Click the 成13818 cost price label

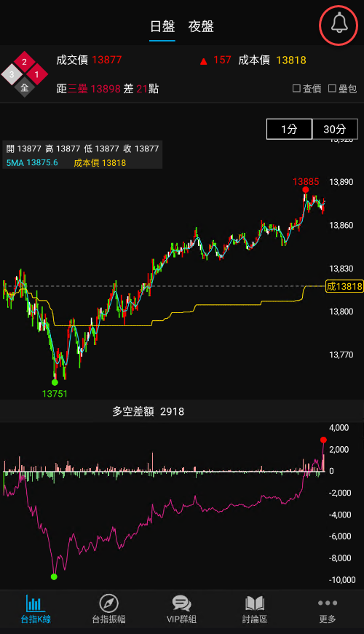click(344, 286)
